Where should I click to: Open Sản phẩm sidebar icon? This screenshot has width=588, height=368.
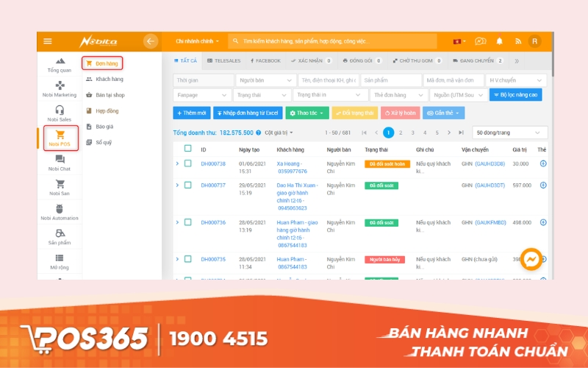tap(60, 233)
